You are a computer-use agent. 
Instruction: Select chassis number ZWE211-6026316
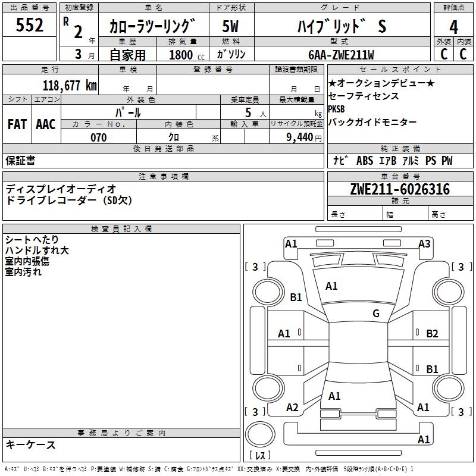[400, 189]
